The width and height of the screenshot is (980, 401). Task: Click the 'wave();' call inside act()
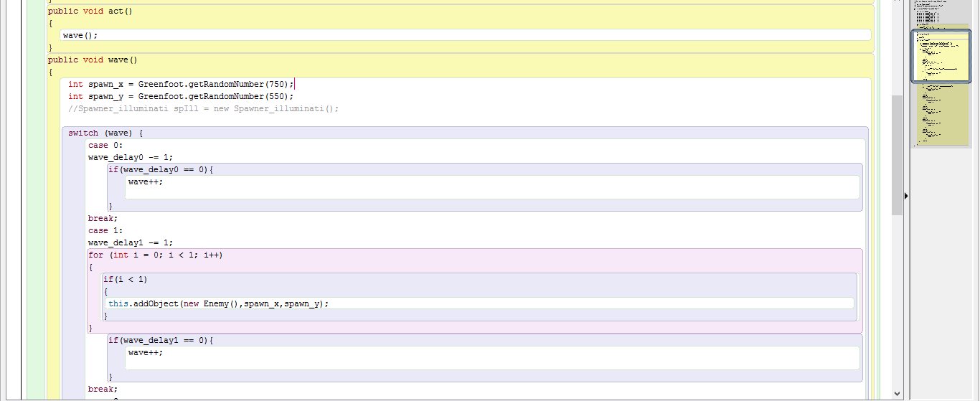(80, 35)
